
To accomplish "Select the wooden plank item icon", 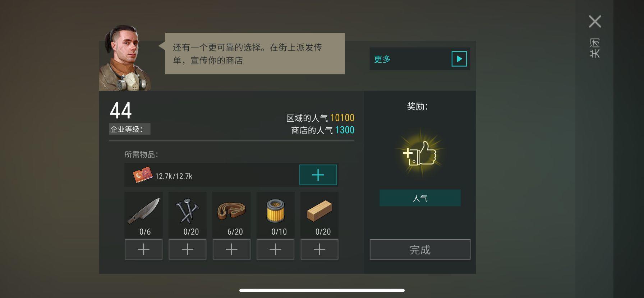I will [x=319, y=211].
